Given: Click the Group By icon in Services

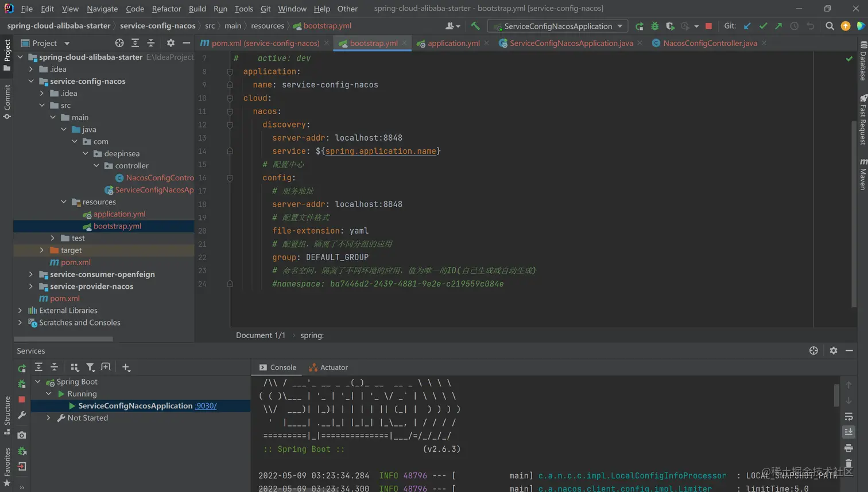Looking at the screenshot, I should pyautogui.click(x=75, y=367).
